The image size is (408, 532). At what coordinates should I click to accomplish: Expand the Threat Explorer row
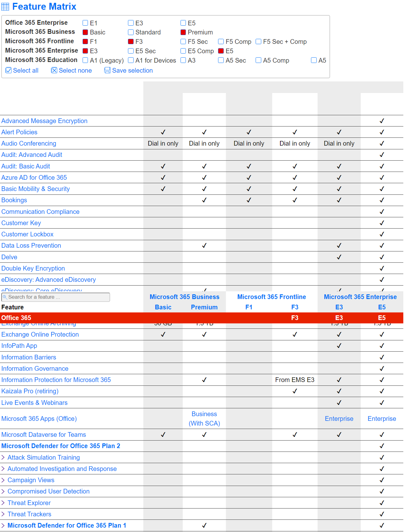[x=3, y=503]
